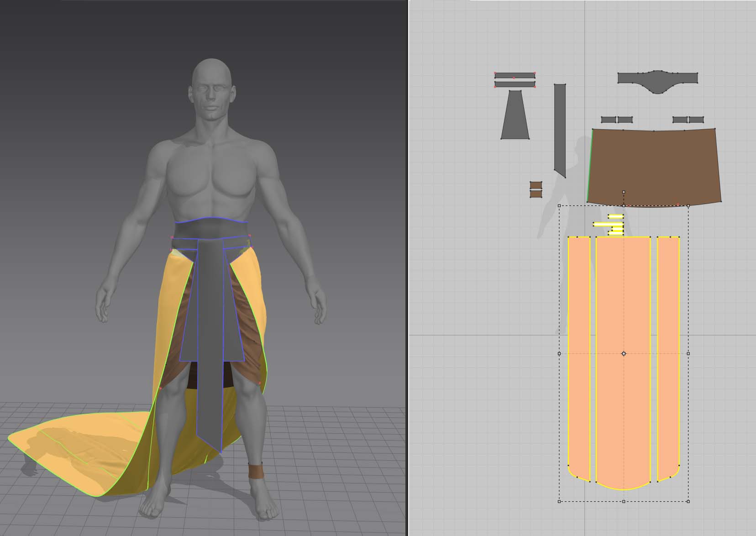Click the selection box bottom-center handle
Viewport: 756px width, 536px height.
click(x=624, y=501)
